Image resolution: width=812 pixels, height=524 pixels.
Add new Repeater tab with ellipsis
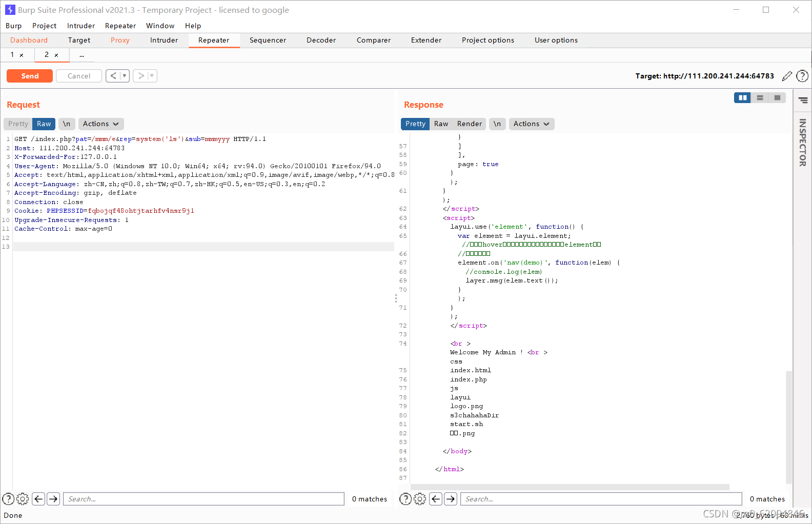click(x=82, y=55)
